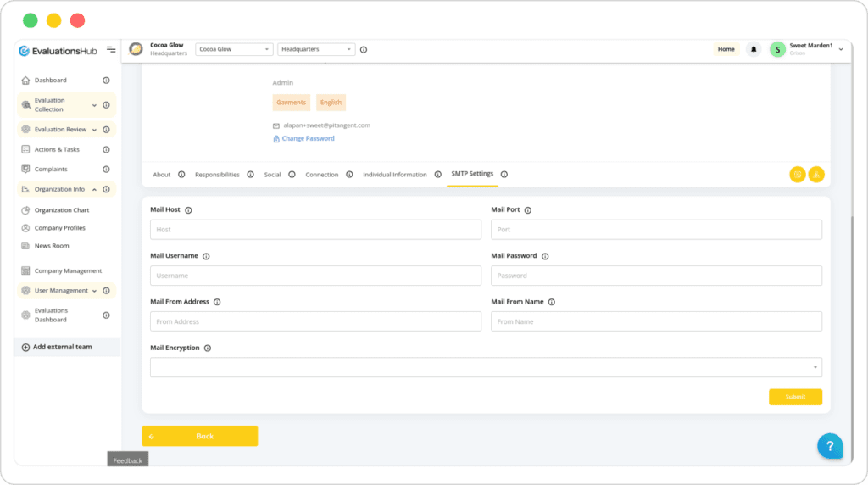
Task: Open the notifications bell
Action: pyautogui.click(x=754, y=49)
